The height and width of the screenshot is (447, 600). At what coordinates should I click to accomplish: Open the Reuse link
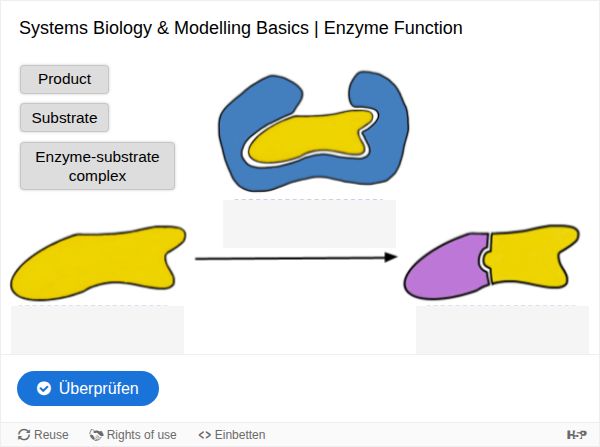click(x=43, y=435)
